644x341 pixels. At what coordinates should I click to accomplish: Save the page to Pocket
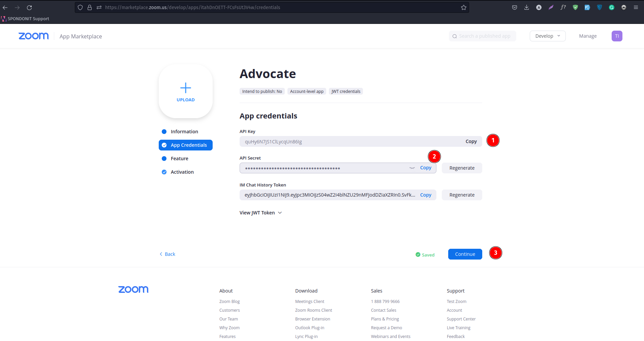tap(515, 7)
